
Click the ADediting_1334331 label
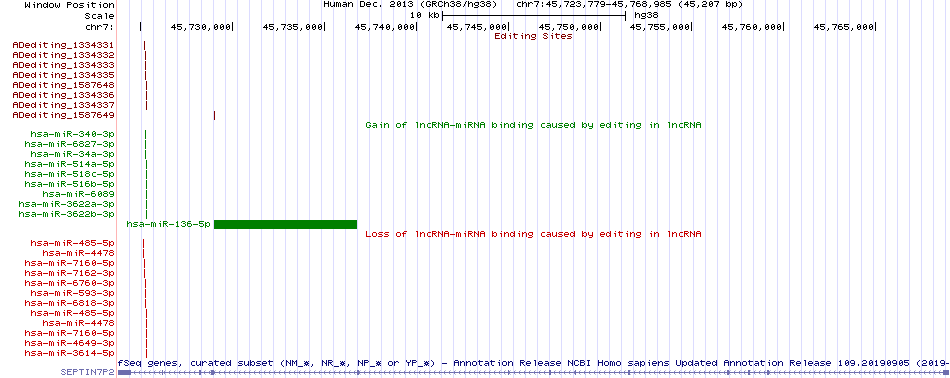pyautogui.click(x=64, y=45)
